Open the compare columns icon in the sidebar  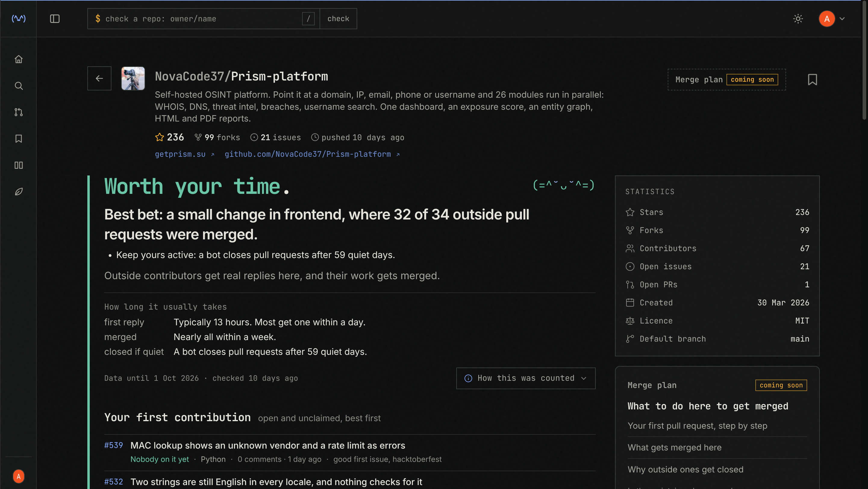tap(19, 165)
